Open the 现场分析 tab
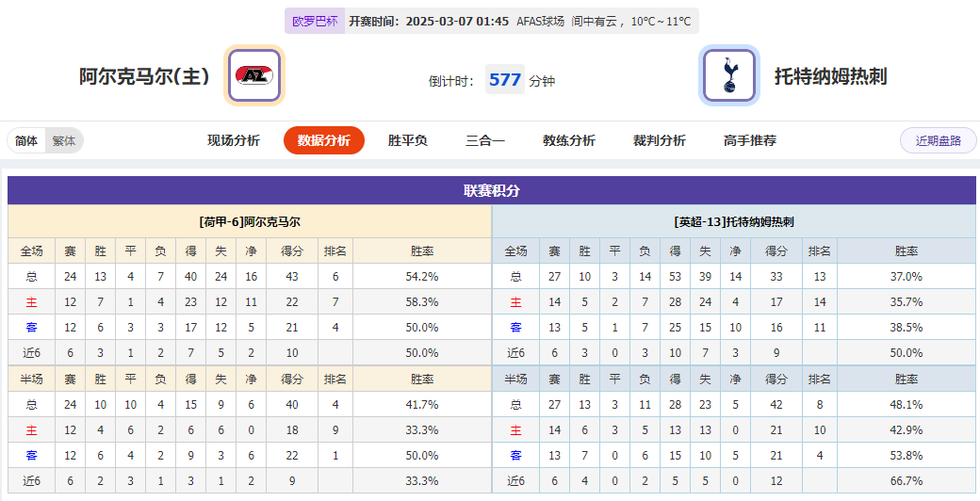The image size is (980, 501). coord(234,140)
